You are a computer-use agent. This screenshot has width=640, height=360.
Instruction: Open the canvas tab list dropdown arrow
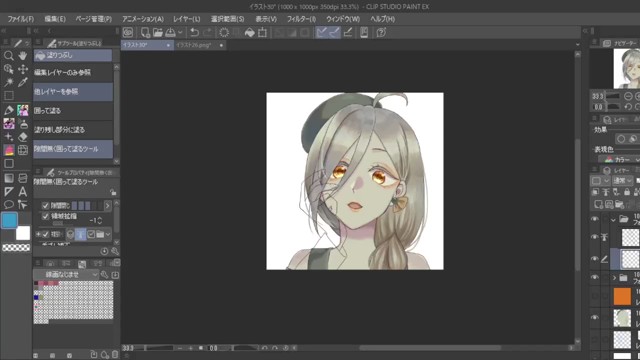pyautogui.click(x=577, y=44)
